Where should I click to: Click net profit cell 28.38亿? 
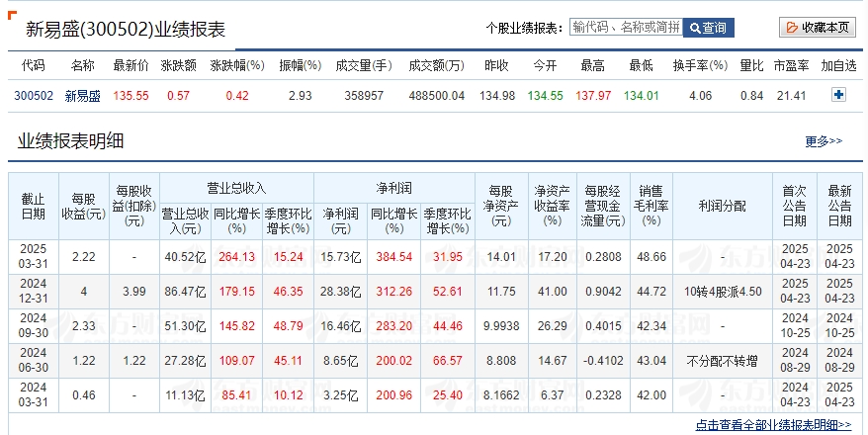(x=340, y=292)
